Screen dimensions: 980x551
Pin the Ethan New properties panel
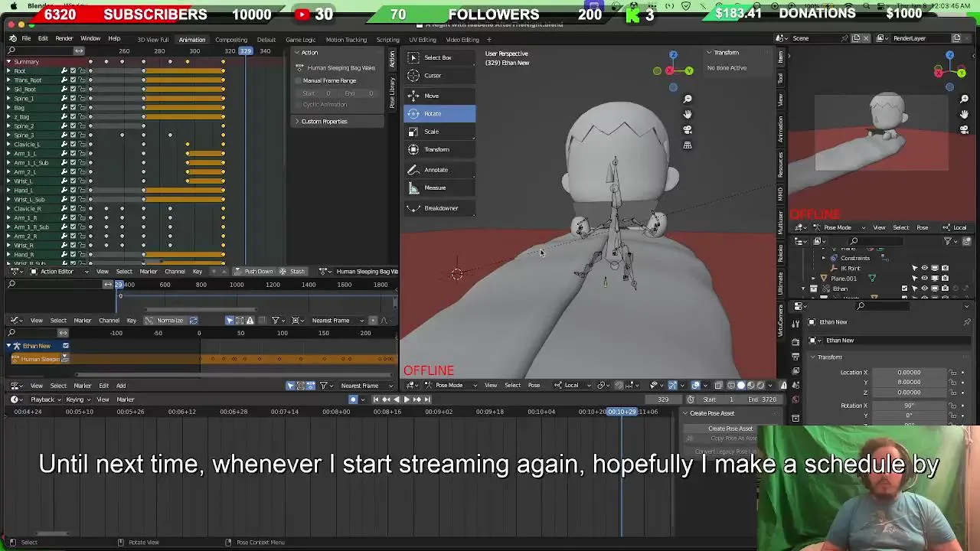click(x=967, y=322)
